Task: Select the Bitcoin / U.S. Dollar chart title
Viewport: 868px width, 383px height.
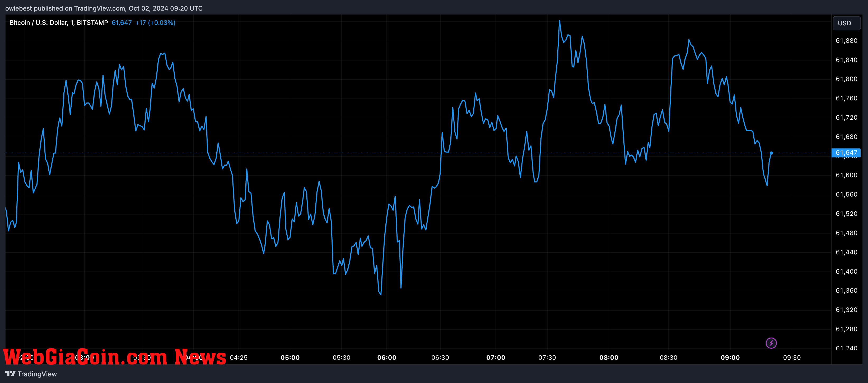Action: click(x=59, y=22)
